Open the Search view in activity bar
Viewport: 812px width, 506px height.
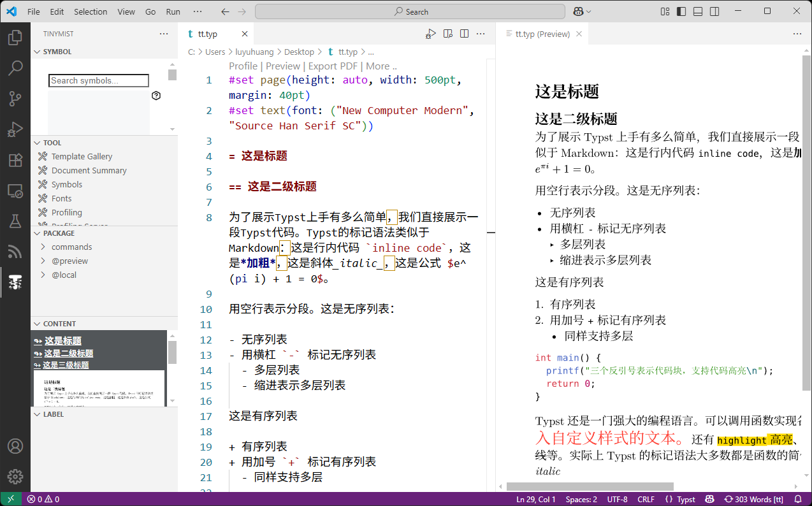(15, 68)
